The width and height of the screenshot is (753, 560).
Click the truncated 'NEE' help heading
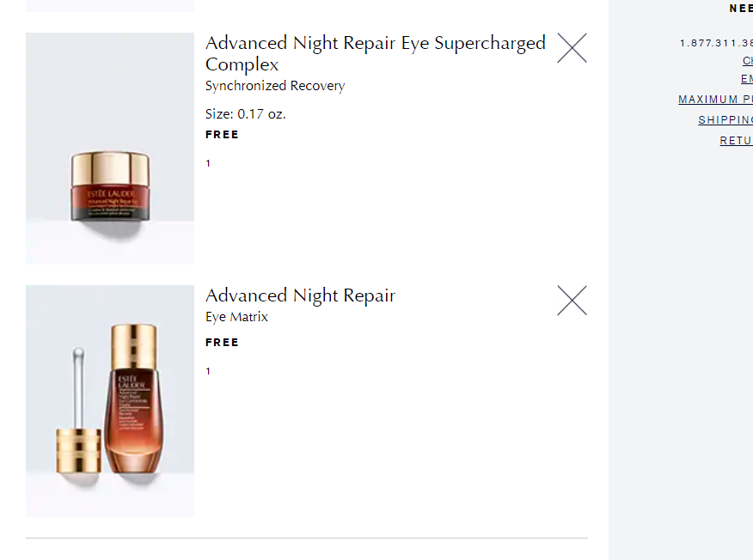[740, 9]
